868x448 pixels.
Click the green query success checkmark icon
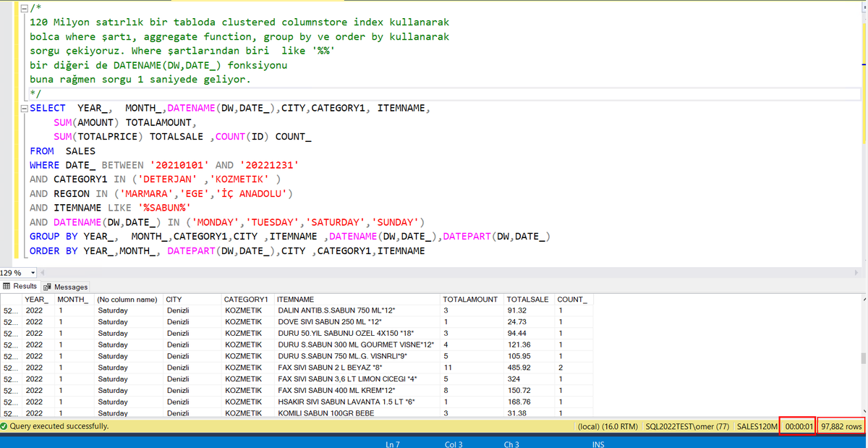[4, 426]
